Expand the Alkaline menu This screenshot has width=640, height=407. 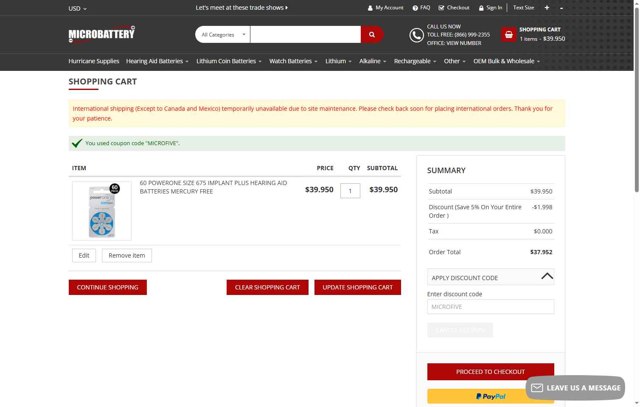[x=372, y=61]
